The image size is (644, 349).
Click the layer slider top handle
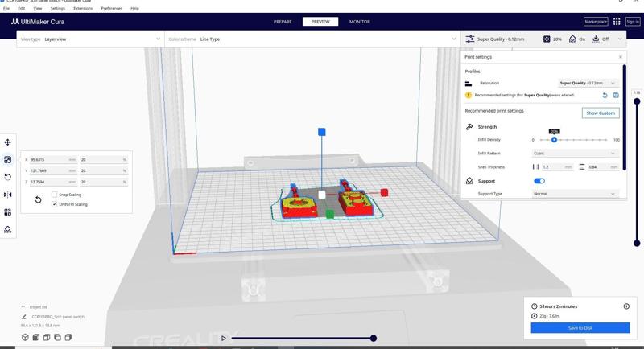[637, 101]
